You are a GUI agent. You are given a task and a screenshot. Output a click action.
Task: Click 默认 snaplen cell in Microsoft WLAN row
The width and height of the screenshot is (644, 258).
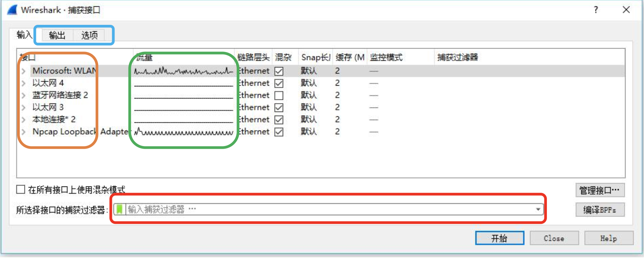tap(309, 71)
